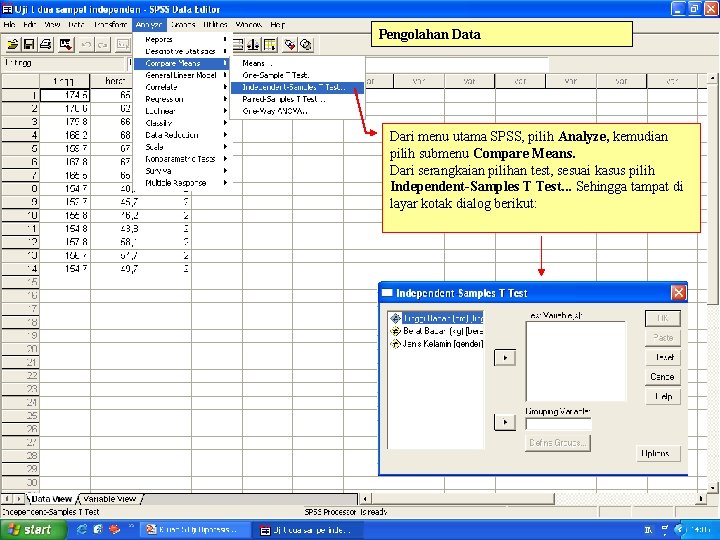Click the Print toolbar icon

(x=45, y=45)
